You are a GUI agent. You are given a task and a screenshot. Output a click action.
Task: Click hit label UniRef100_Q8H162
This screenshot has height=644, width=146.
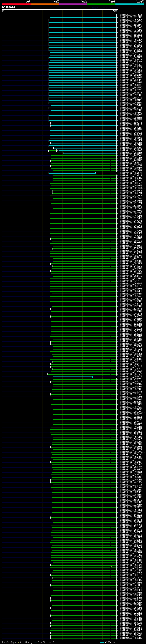[x=131, y=78]
